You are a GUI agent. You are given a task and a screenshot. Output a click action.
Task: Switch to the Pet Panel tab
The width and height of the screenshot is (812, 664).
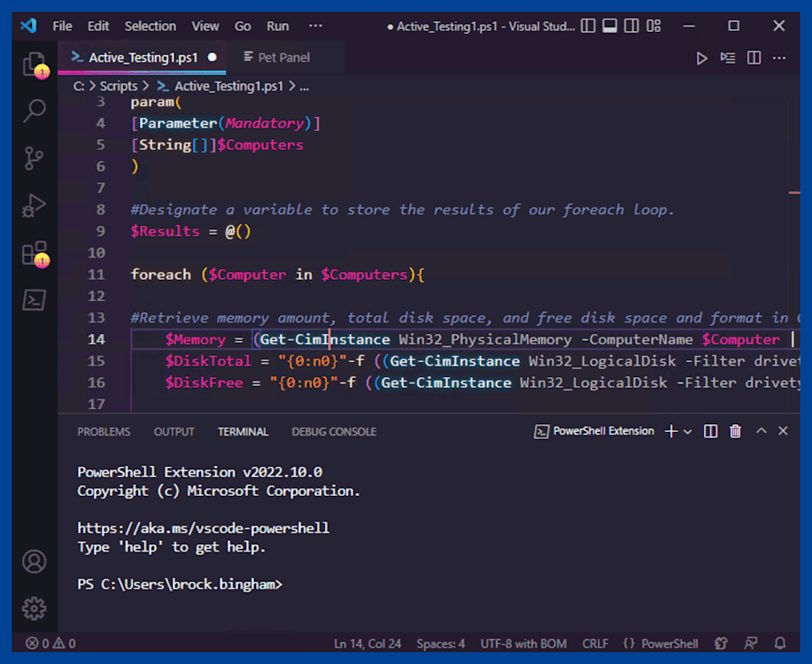283,58
